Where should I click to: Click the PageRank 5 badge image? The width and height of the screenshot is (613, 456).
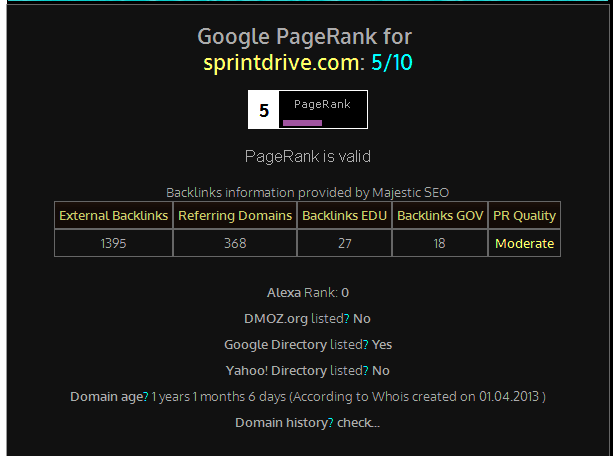point(308,110)
